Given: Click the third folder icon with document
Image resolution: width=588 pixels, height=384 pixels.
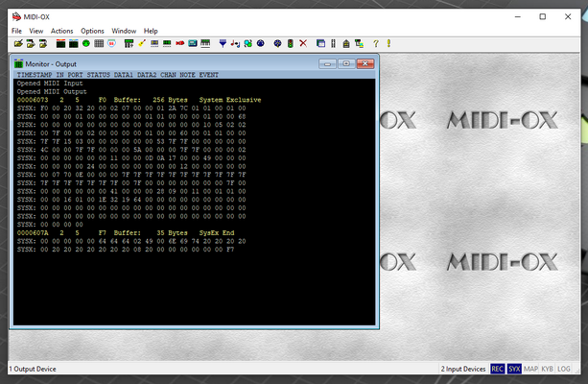Looking at the screenshot, I should [43, 44].
